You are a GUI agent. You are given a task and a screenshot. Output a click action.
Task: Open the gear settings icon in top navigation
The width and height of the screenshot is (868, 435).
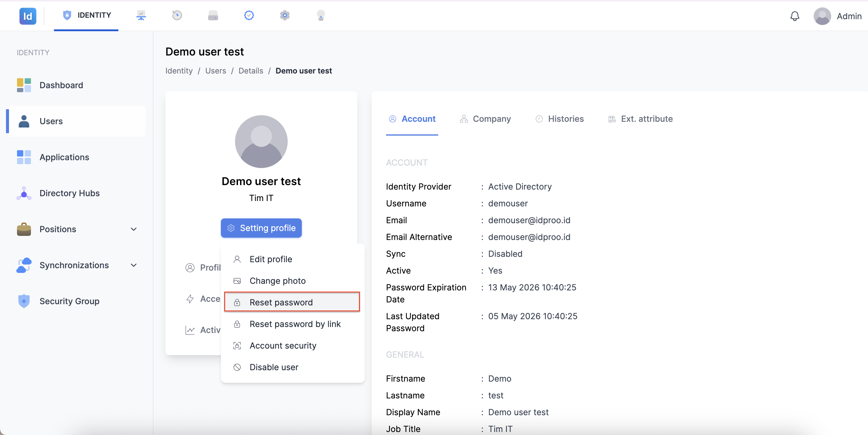click(285, 16)
